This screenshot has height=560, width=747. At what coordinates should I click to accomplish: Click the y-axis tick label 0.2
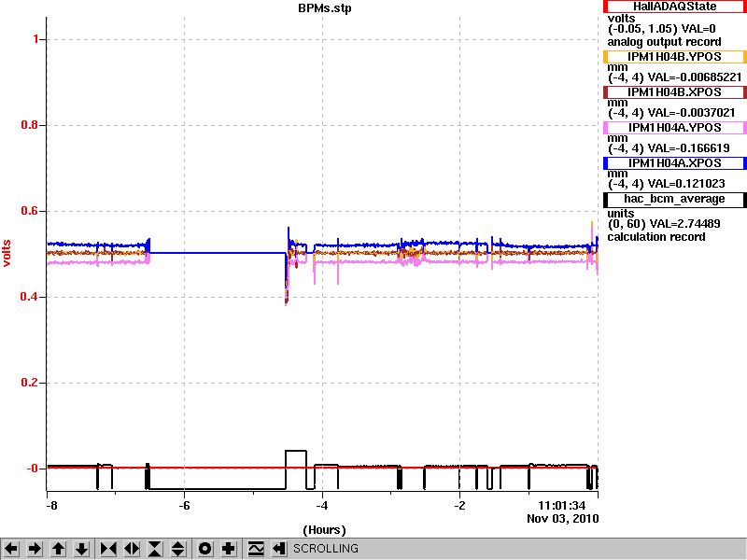pos(30,383)
